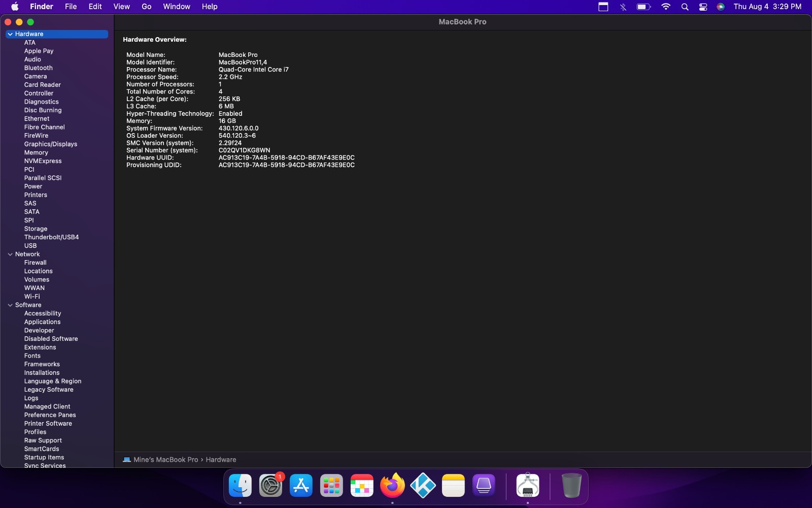Click System Information icon in Dock

point(528,486)
